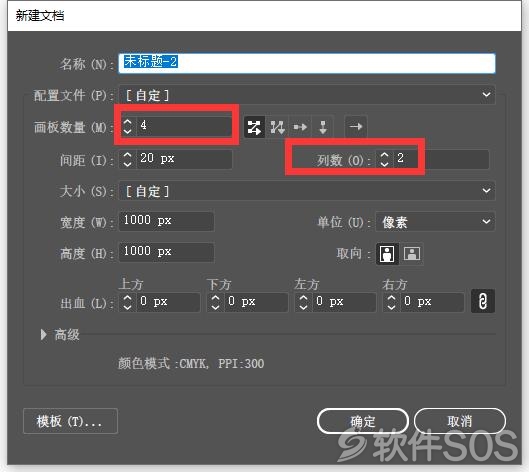Click the 列数 columns stepper arrows

[385, 159]
